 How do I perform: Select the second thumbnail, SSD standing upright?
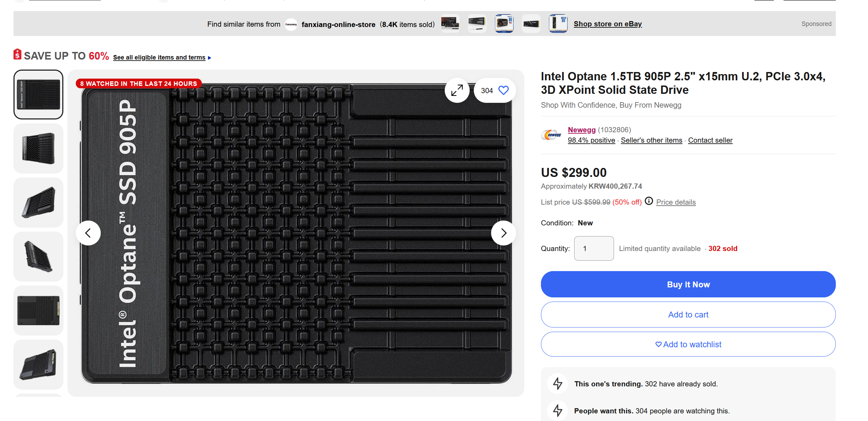[x=38, y=149]
